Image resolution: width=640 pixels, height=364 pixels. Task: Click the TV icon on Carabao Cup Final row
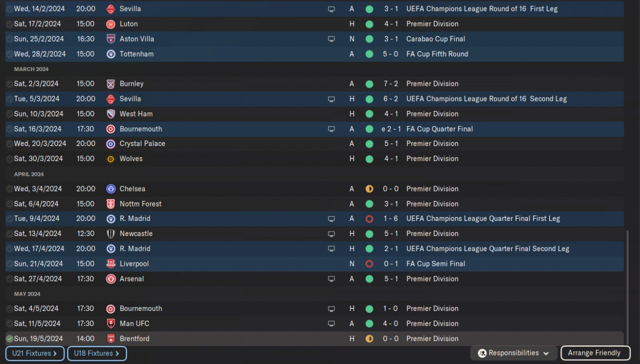click(331, 39)
